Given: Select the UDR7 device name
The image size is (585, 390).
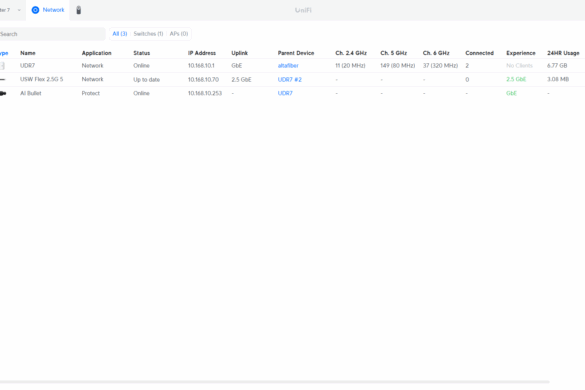Looking at the screenshot, I should click(x=27, y=66).
